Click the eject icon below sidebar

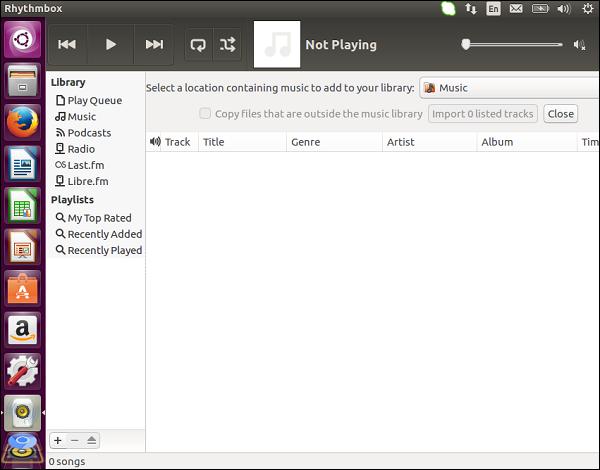point(91,440)
